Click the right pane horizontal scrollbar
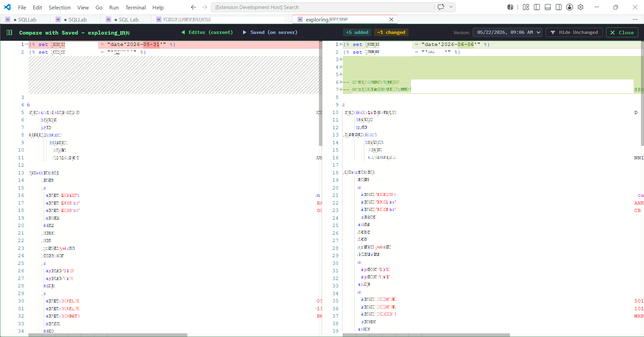The width and height of the screenshot is (644, 337). pyautogui.click(x=426, y=335)
